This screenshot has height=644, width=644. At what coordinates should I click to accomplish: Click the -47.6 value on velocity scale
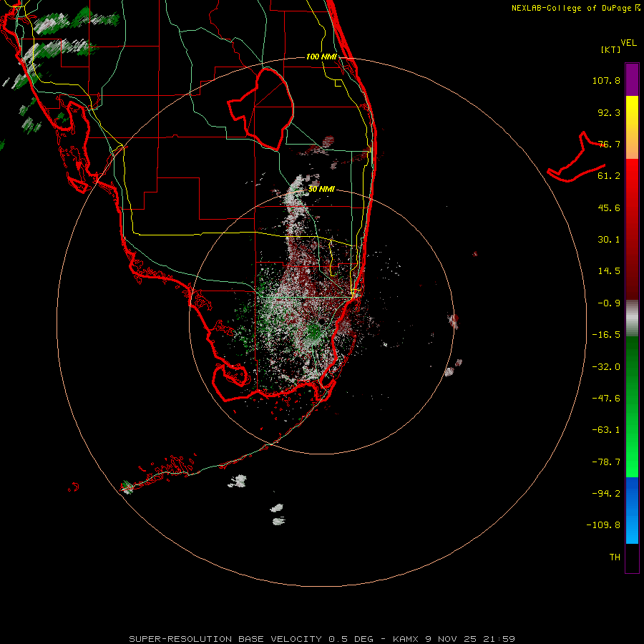(606, 399)
